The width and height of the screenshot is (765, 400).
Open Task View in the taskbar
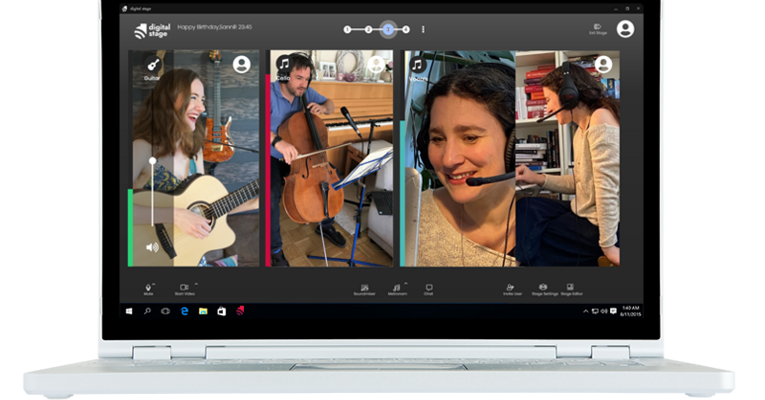tap(165, 311)
